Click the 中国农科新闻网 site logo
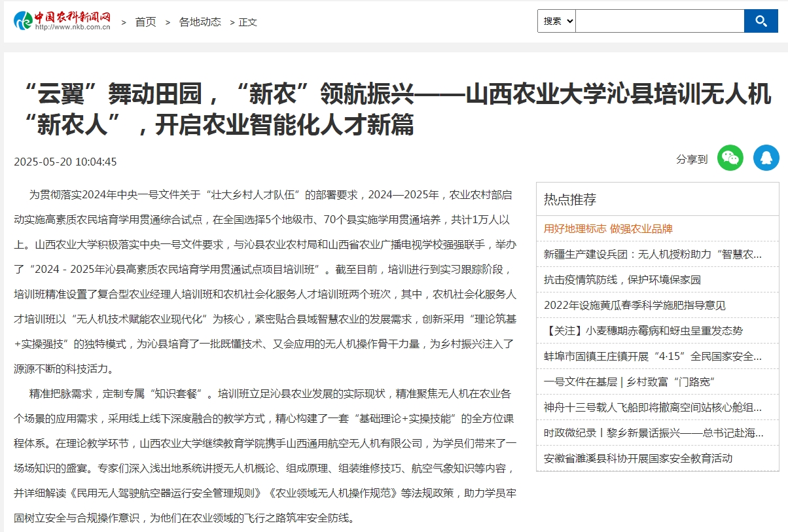The height and width of the screenshot is (532, 788). click(x=62, y=21)
